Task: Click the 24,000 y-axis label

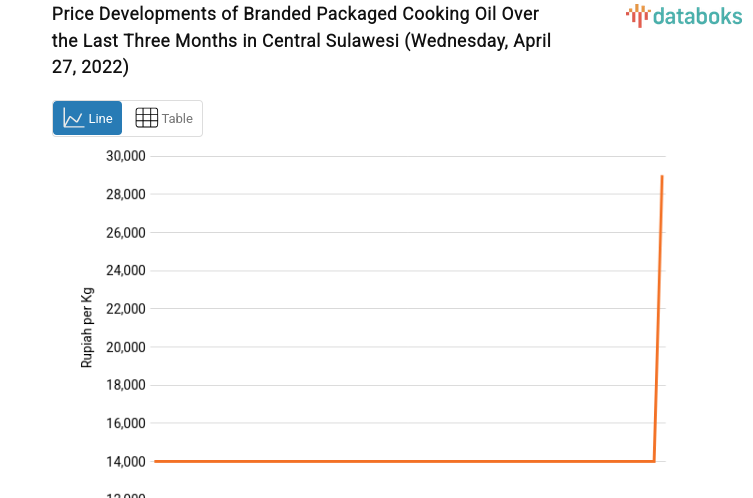Action: point(126,271)
